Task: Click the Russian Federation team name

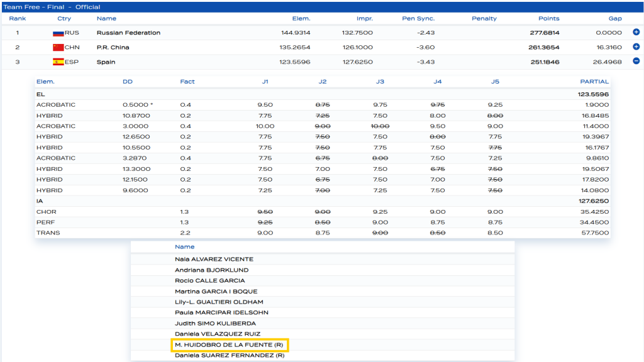Action: 128,33
